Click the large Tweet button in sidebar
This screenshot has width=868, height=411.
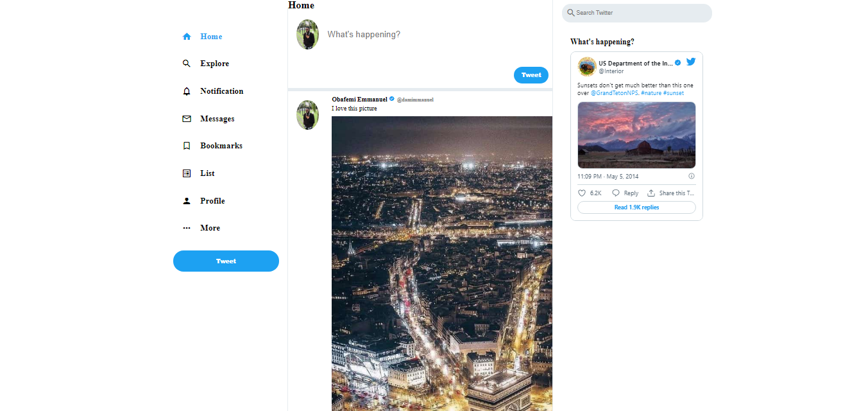(226, 261)
